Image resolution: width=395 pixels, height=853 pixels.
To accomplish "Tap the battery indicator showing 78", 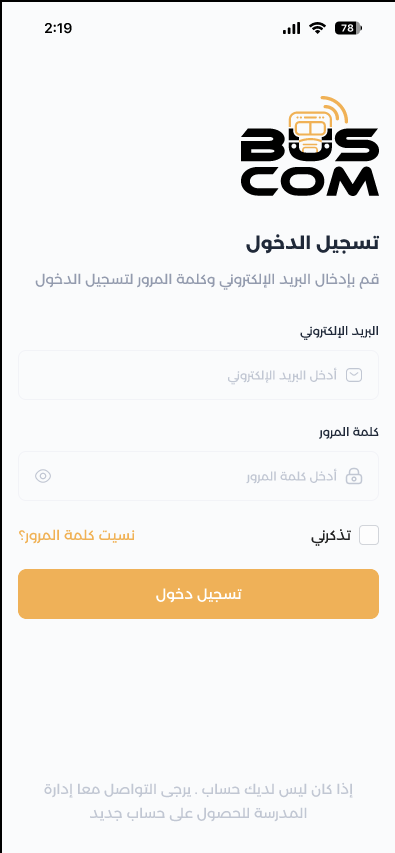I will click(349, 28).
